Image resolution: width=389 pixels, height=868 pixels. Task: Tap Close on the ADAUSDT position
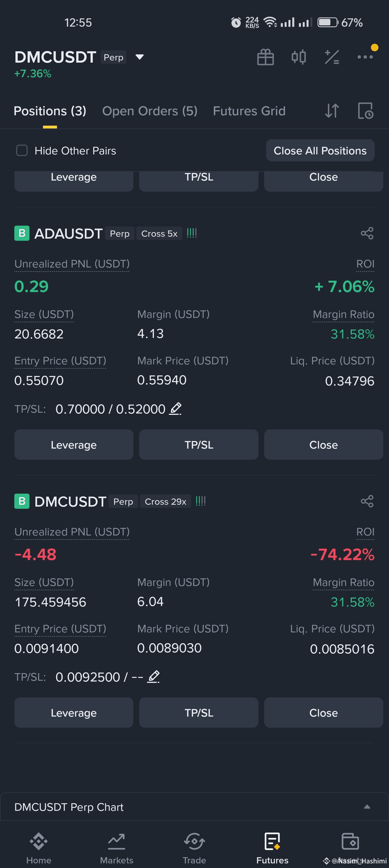323,445
